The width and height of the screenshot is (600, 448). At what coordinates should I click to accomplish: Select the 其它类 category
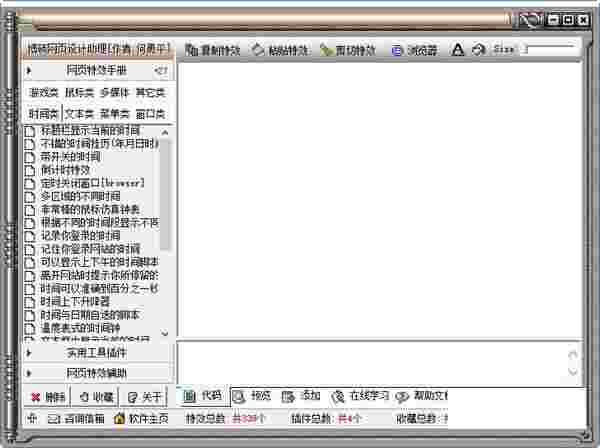click(150, 93)
